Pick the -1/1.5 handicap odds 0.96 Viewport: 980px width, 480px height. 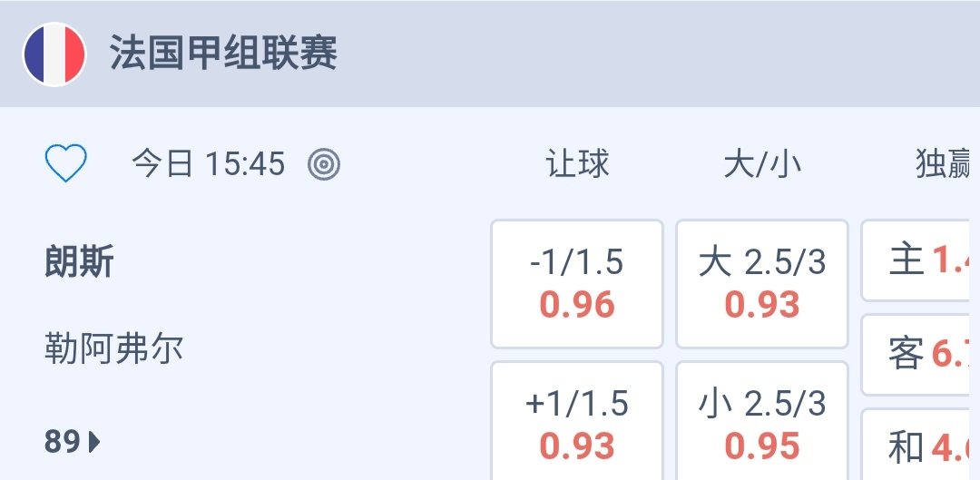coord(577,284)
